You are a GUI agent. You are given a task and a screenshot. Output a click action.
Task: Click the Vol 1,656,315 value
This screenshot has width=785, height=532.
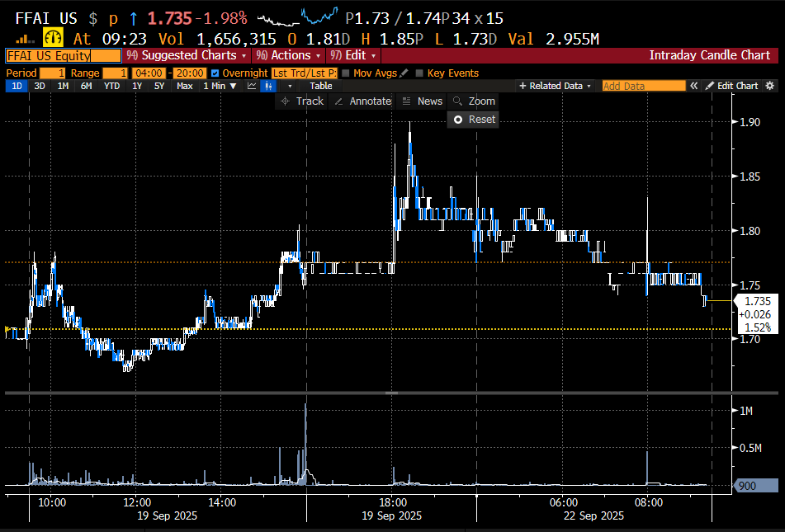coord(217,39)
